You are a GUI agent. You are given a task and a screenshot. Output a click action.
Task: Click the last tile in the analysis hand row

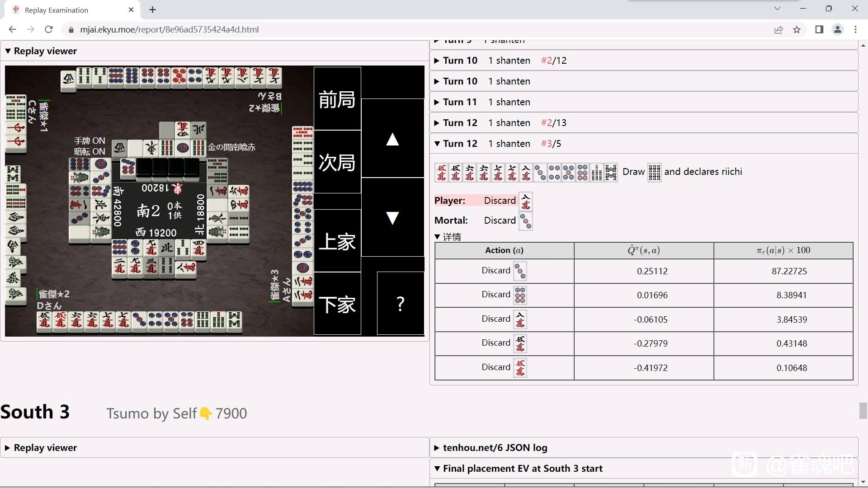611,172
